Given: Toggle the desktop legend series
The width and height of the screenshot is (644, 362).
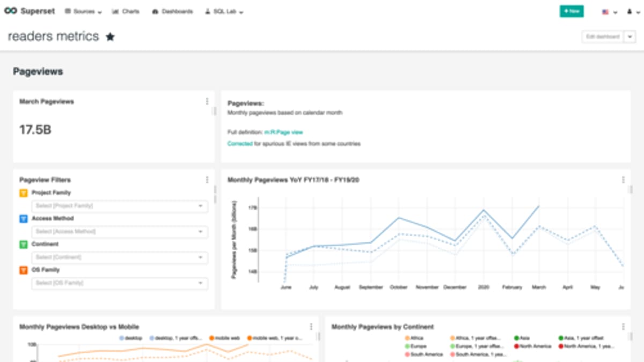Looking at the screenshot, I should 131,338.
